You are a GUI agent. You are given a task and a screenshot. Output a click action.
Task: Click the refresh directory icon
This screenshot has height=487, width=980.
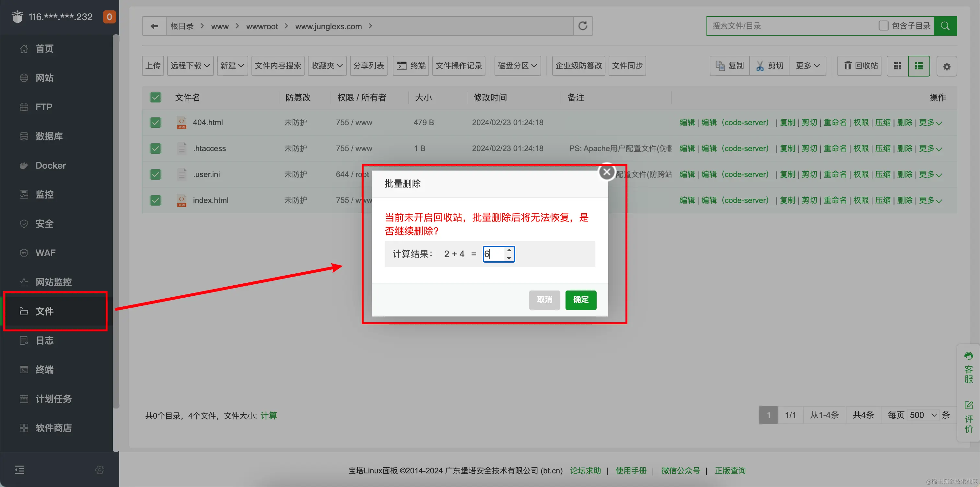tap(582, 26)
